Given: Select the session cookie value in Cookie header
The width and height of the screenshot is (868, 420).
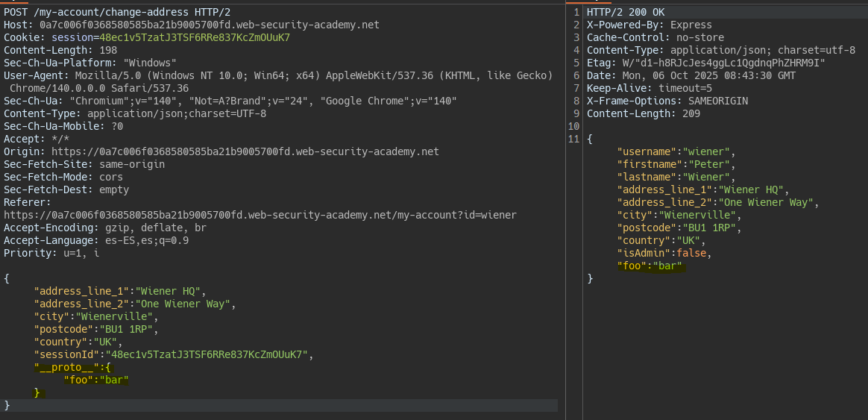Looking at the screenshot, I should (x=195, y=37).
